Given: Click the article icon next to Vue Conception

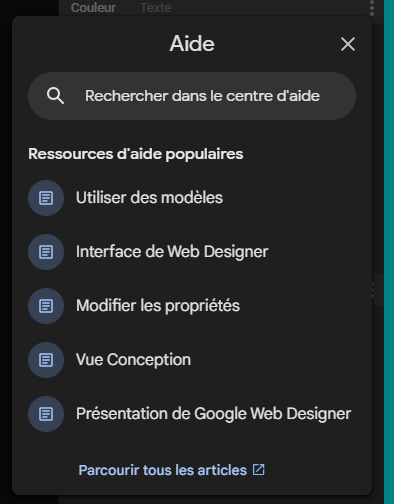Looking at the screenshot, I should pos(46,360).
